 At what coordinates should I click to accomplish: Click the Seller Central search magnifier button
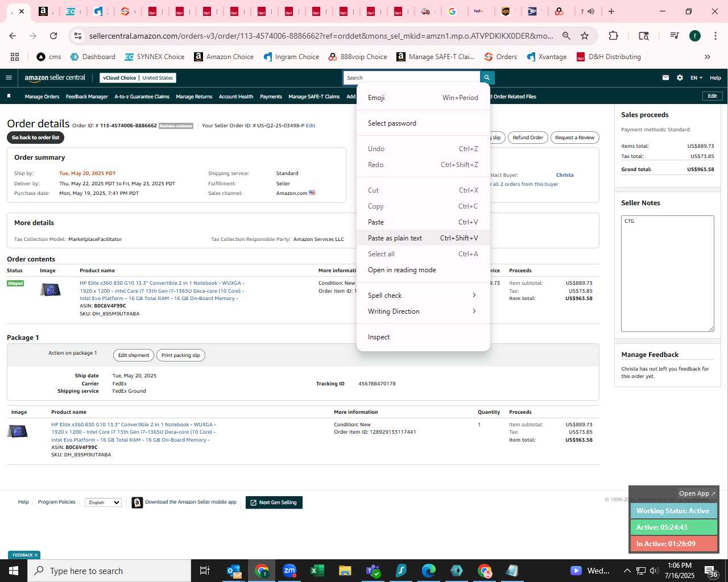(487, 78)
